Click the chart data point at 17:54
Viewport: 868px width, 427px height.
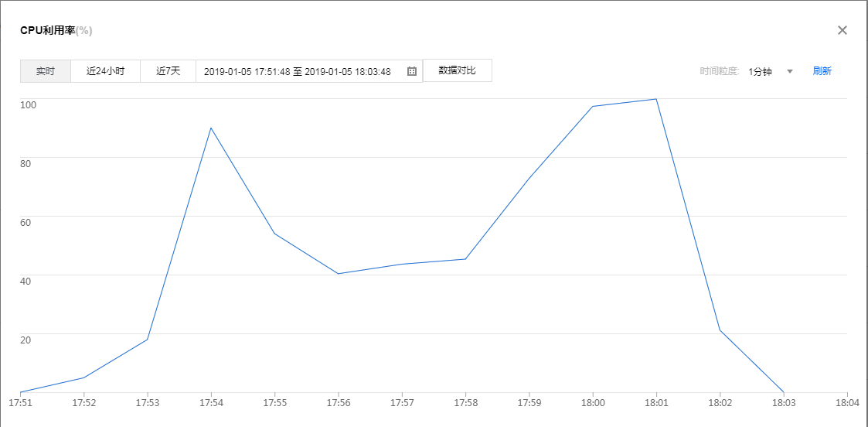(211, 128)
